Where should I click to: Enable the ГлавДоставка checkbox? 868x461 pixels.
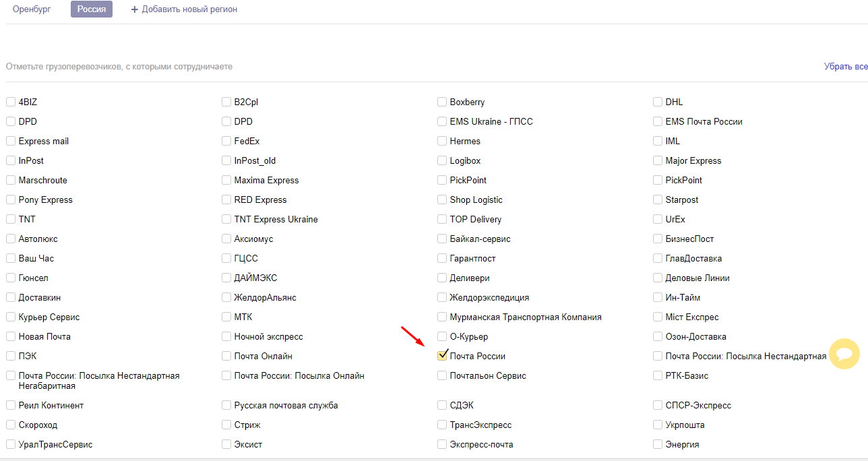(x=658, y=258)
